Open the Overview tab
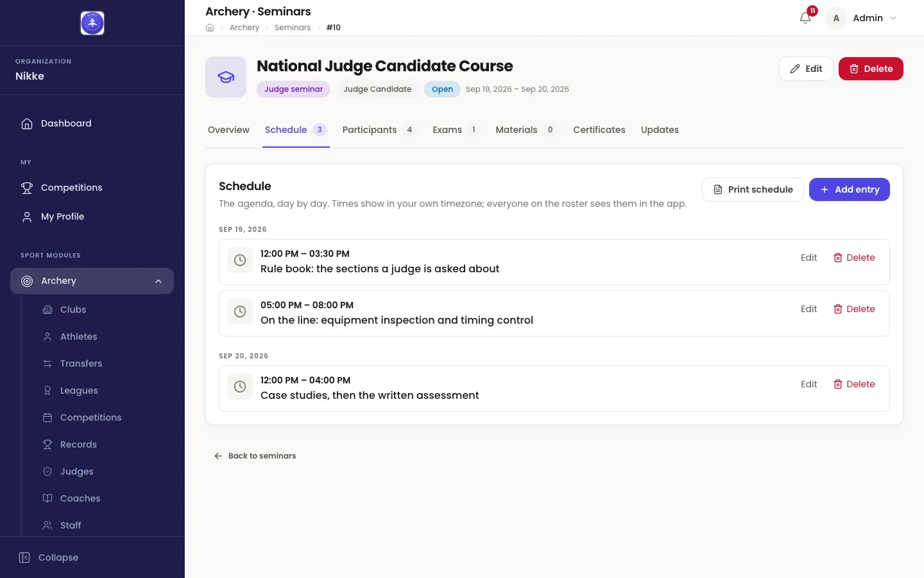The image size is (924, 578). [x=228, y=130]
